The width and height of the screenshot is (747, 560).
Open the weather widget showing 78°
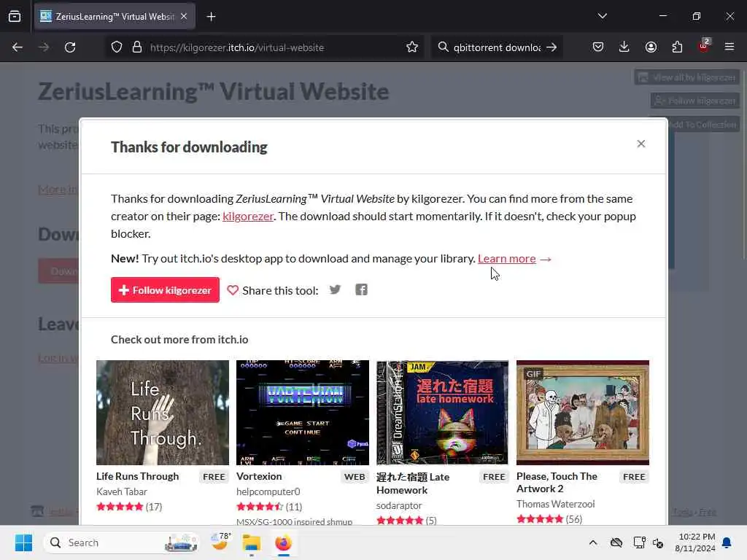(x=220, y=542)
